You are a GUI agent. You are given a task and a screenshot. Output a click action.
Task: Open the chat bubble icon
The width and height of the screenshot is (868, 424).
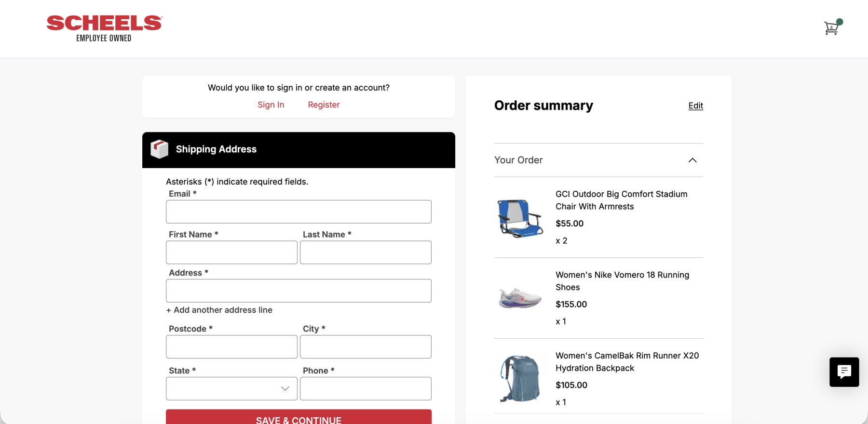pyautogui.click(x=844, y=372)
